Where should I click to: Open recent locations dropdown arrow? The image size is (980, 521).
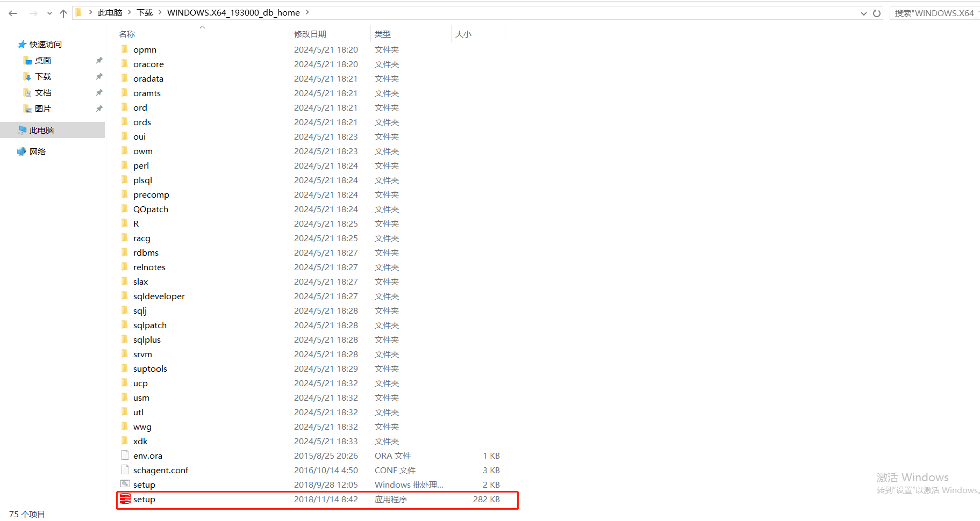[49, 13]
